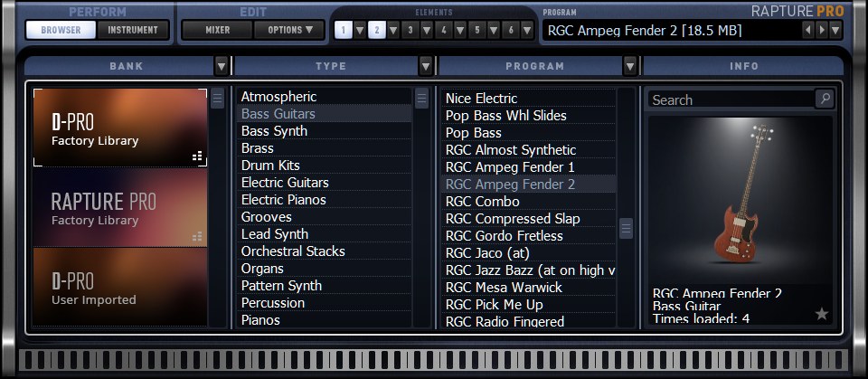Viewport: 868px width, 379px height.
Task: Select the Bass Synth type
Action: [325, 131]
